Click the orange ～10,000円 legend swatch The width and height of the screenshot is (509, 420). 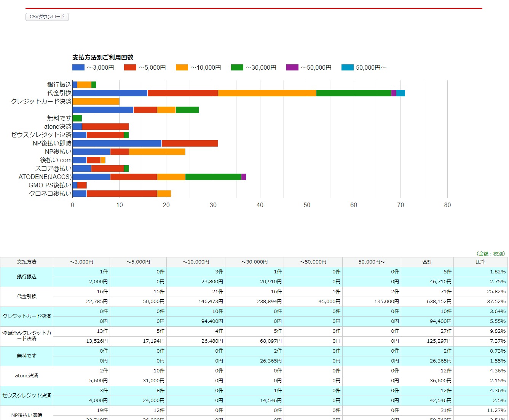(x=182, y=67)
